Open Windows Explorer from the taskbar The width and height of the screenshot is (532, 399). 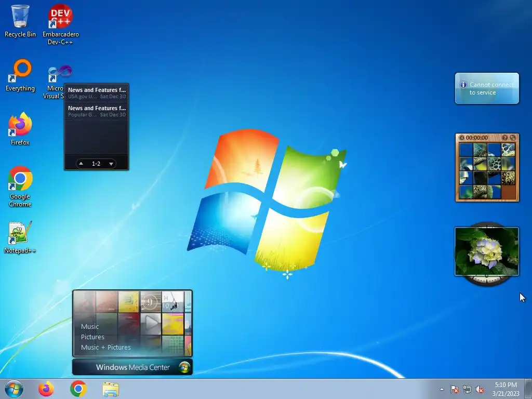coord(111,389)
